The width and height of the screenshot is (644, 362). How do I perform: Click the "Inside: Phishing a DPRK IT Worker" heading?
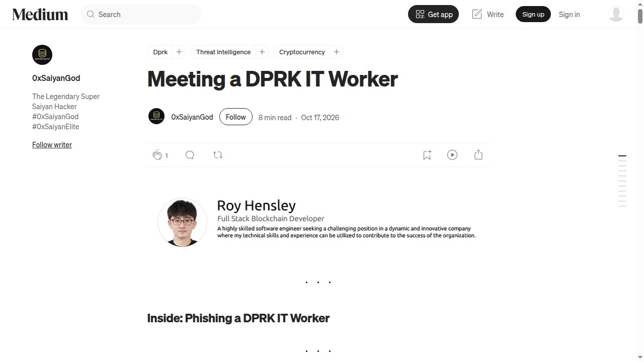pyautogui.click(x=238, y=318)
